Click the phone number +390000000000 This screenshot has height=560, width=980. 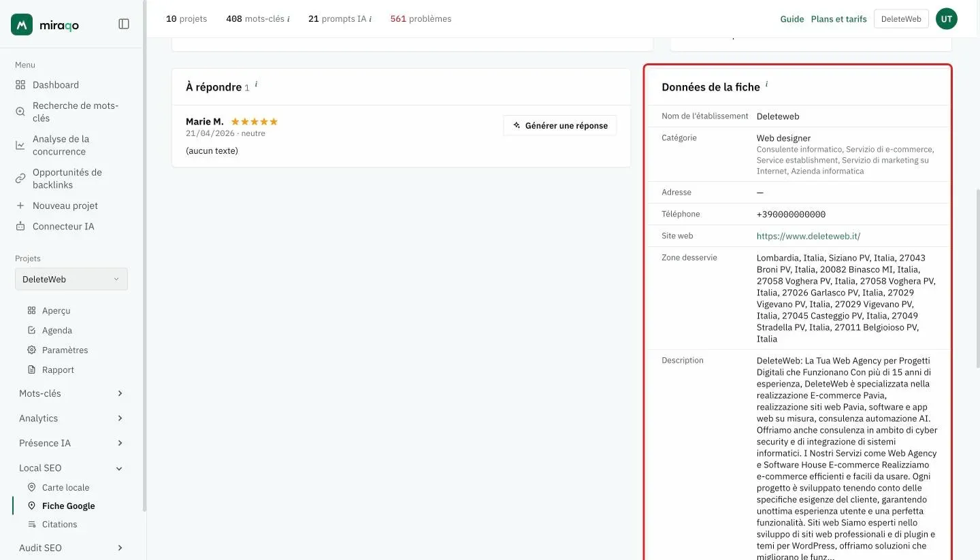pyautogui.click(x=791, y=214)
